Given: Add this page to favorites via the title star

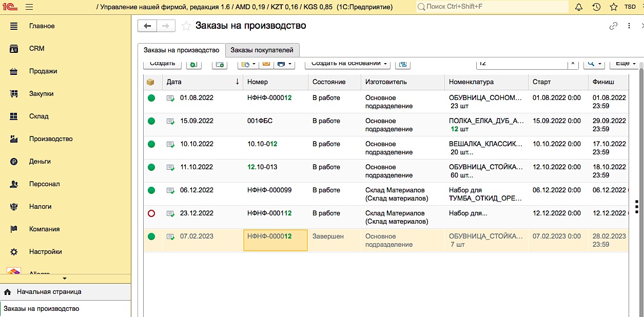Looking at the screenshot, I should (186, 26).
